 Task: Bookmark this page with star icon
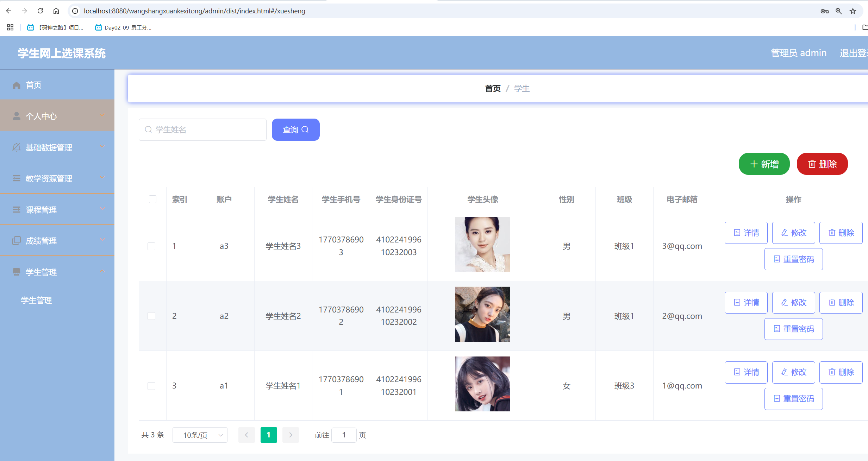(853, 11)
